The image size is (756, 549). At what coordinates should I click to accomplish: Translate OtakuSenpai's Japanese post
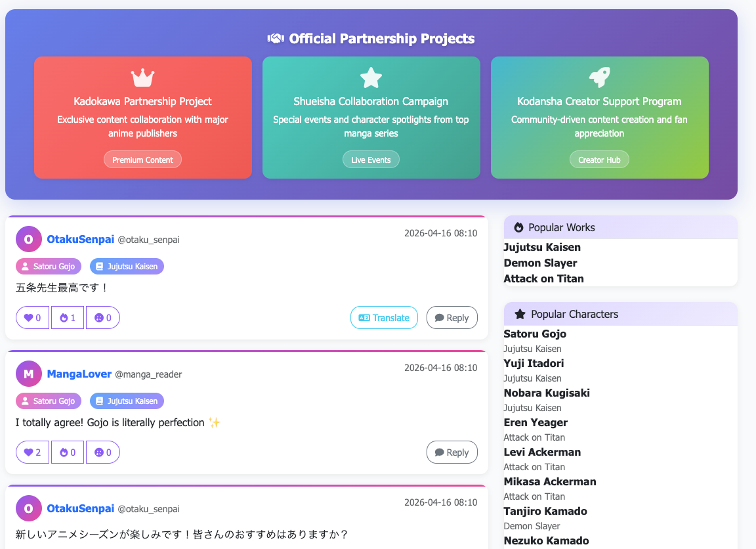(x=384, y=317)
